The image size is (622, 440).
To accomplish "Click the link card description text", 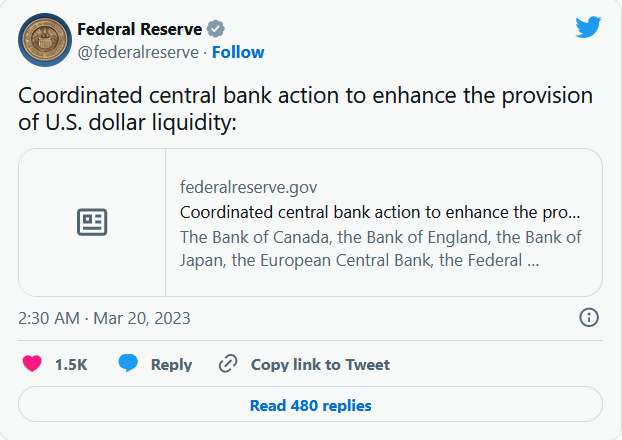I will point(380,249).
